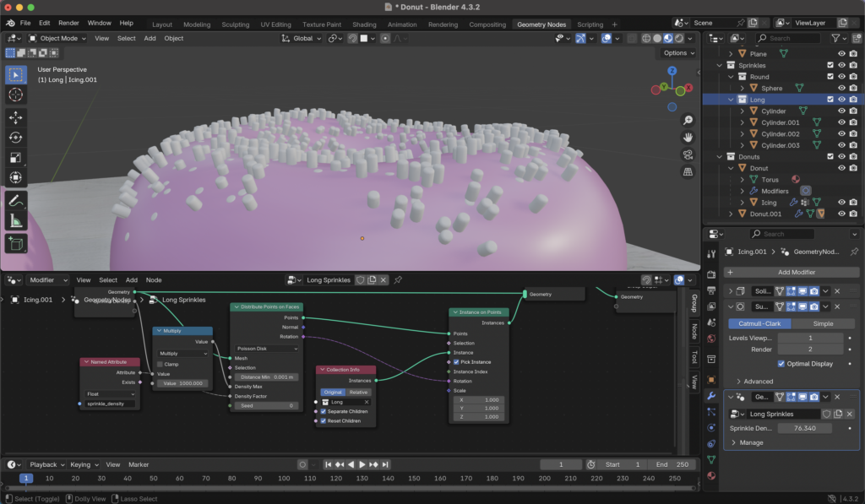
Task: Pin the Long Sprinkles node tree
Action: 398,280
